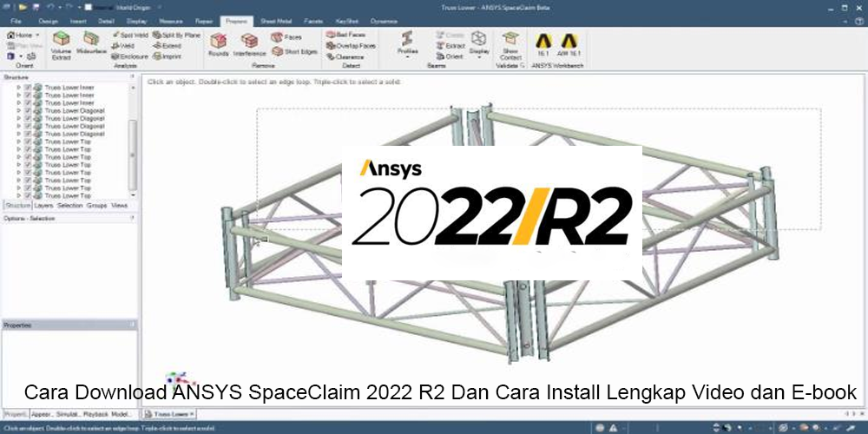Pin the Options - Selection panel
This screenshot has height=434, width=868.
click(132, 218)
